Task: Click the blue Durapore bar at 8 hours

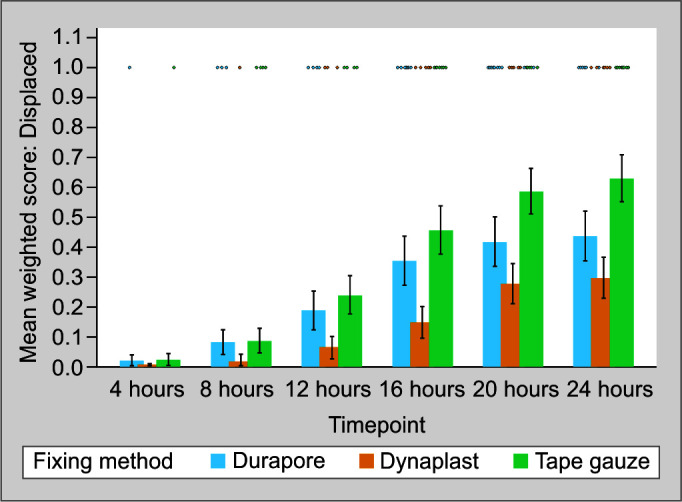Action: (x=223, y=354)
